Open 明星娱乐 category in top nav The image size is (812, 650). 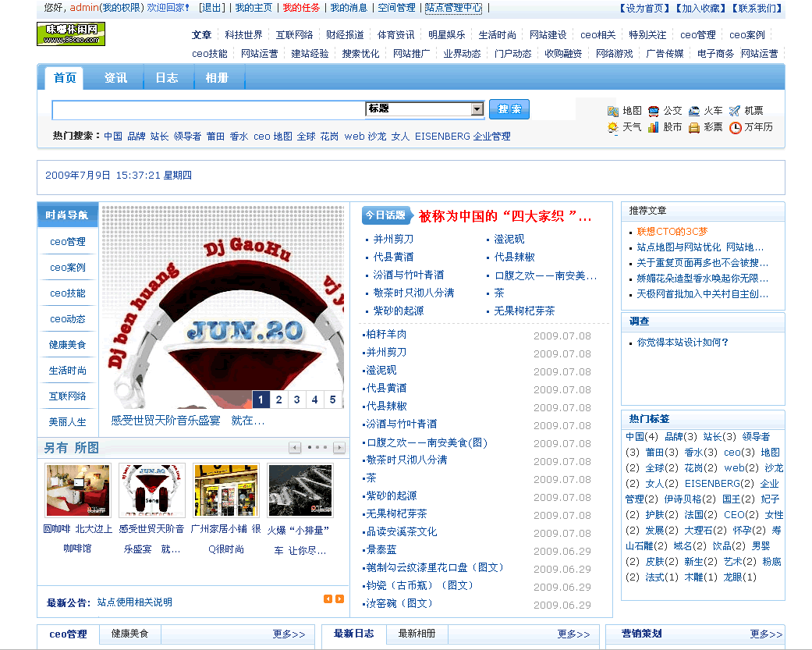446,34
